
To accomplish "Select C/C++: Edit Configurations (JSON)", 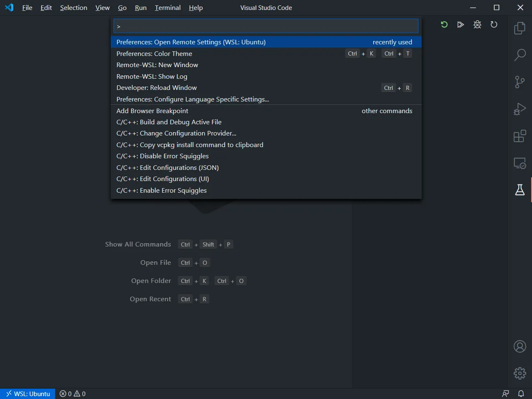I will (266, 167).
